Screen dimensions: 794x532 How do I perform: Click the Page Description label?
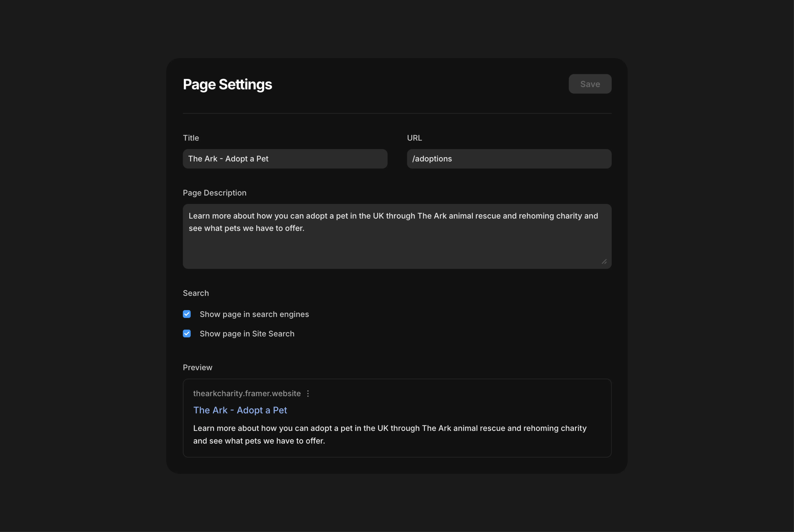[215, 193]
